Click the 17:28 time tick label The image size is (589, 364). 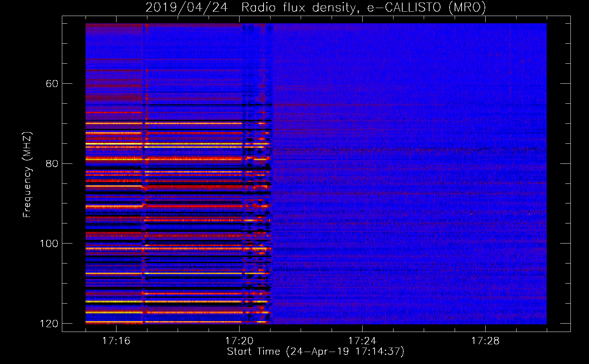485,341
